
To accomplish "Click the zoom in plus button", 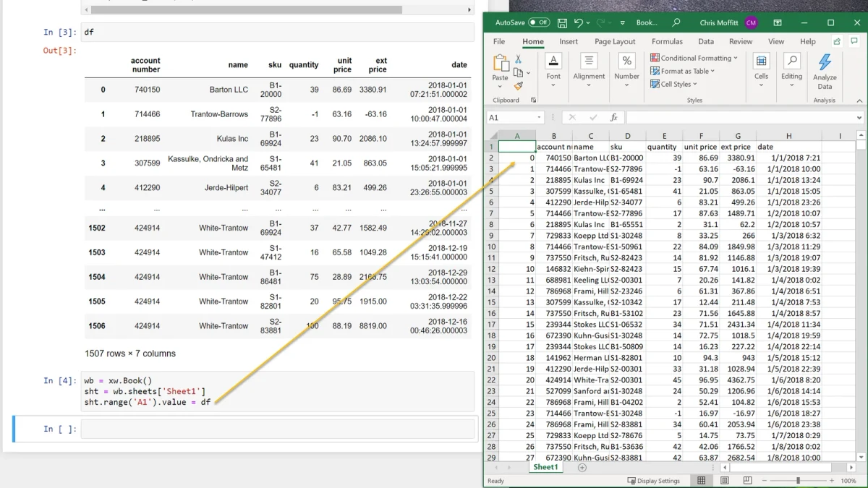I will click(x=831, y=481).
